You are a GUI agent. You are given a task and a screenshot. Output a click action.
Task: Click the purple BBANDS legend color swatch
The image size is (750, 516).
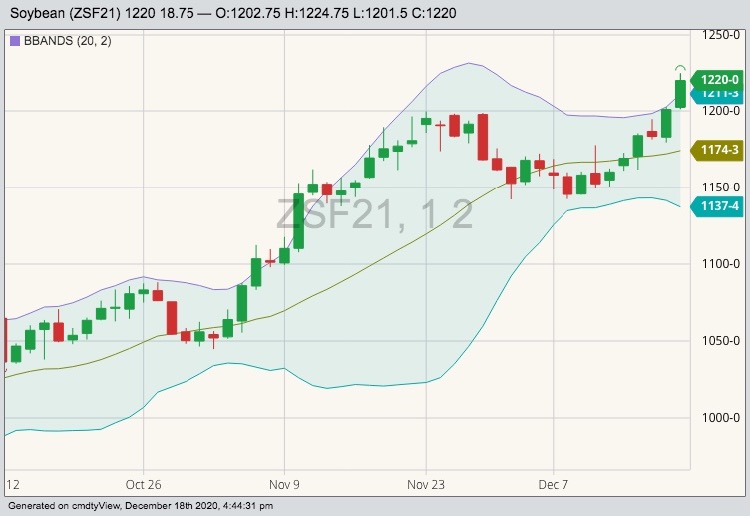[14, 41]
